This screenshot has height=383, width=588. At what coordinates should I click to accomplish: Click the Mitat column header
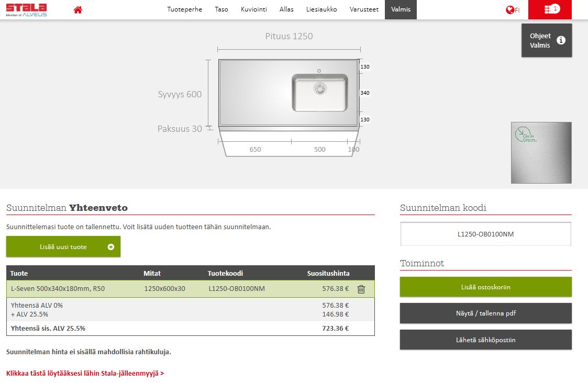click(152, 274)
